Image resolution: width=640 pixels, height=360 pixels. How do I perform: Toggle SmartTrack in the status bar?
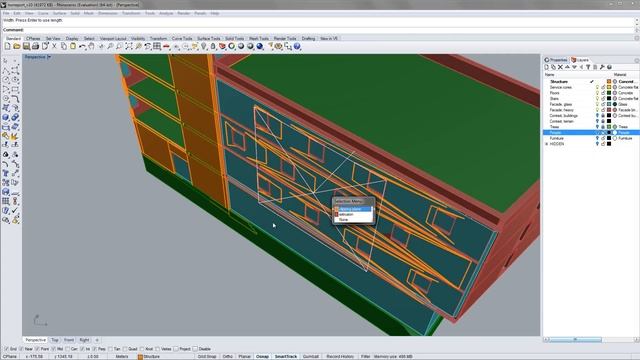tap(286, 357)
